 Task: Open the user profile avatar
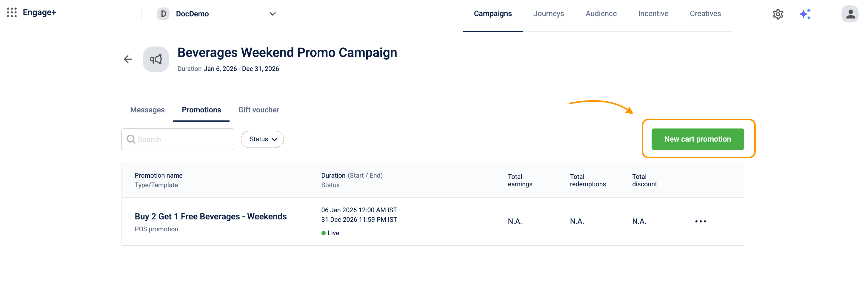849,14
